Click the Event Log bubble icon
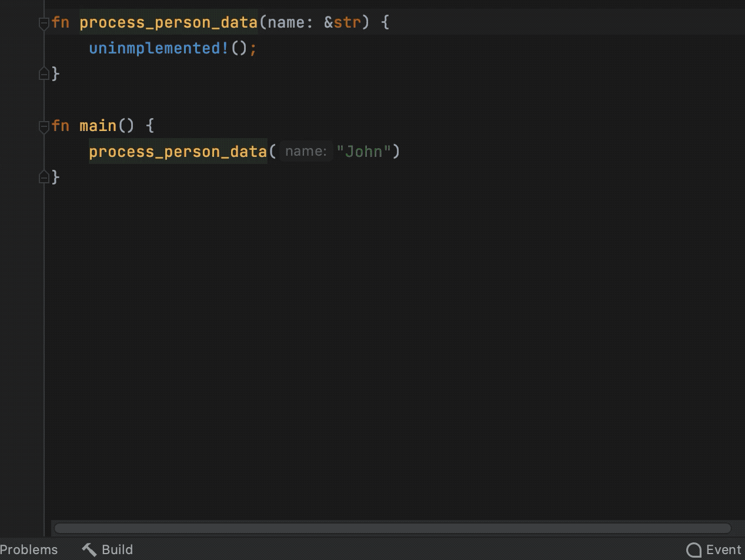The image size is (745, 560). 694,550
